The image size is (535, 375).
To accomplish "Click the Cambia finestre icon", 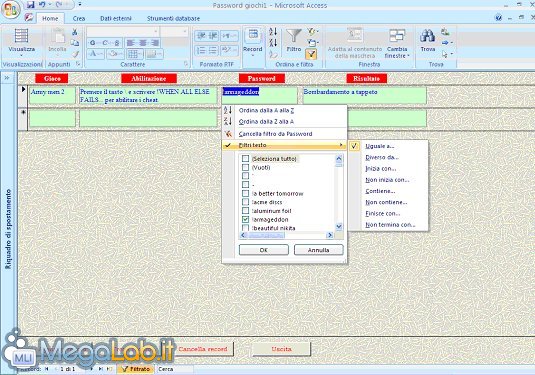I will click(397, 35).
